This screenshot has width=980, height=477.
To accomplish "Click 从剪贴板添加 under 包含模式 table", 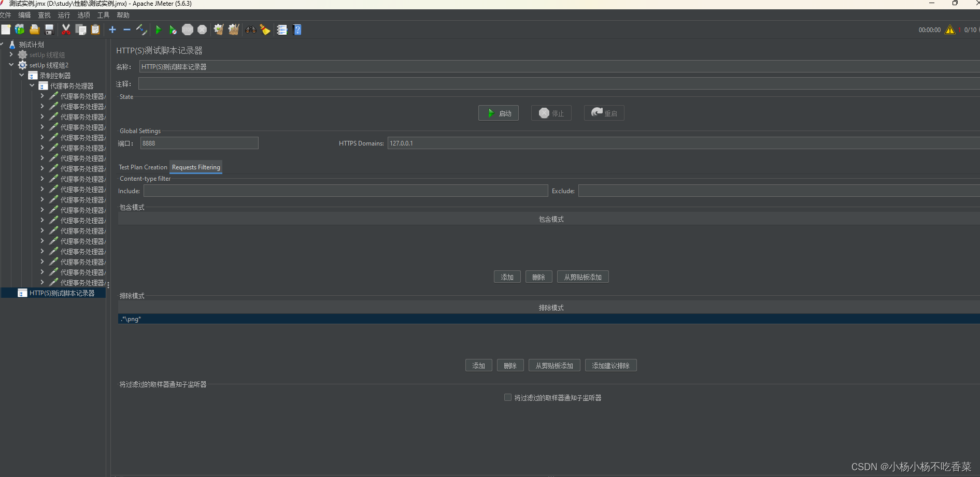I will (x=583, y=277).
